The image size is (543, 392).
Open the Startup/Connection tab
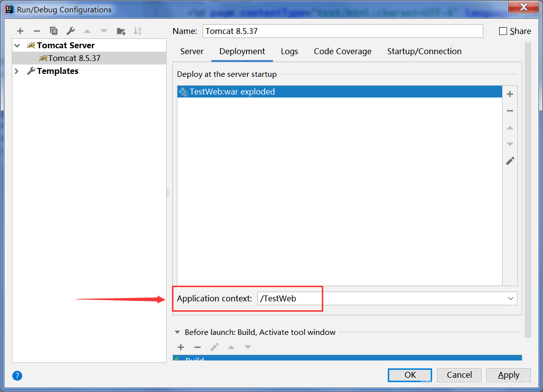(424, 51)
